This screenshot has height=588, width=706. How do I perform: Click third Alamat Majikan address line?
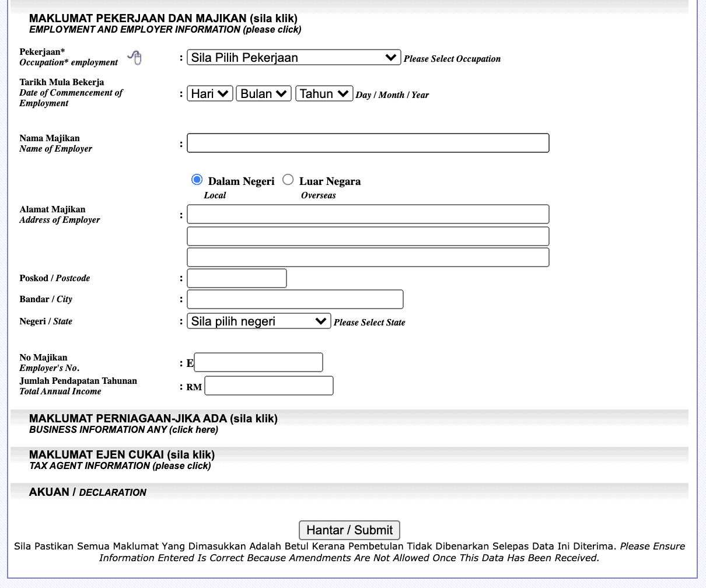click(368, 257)
